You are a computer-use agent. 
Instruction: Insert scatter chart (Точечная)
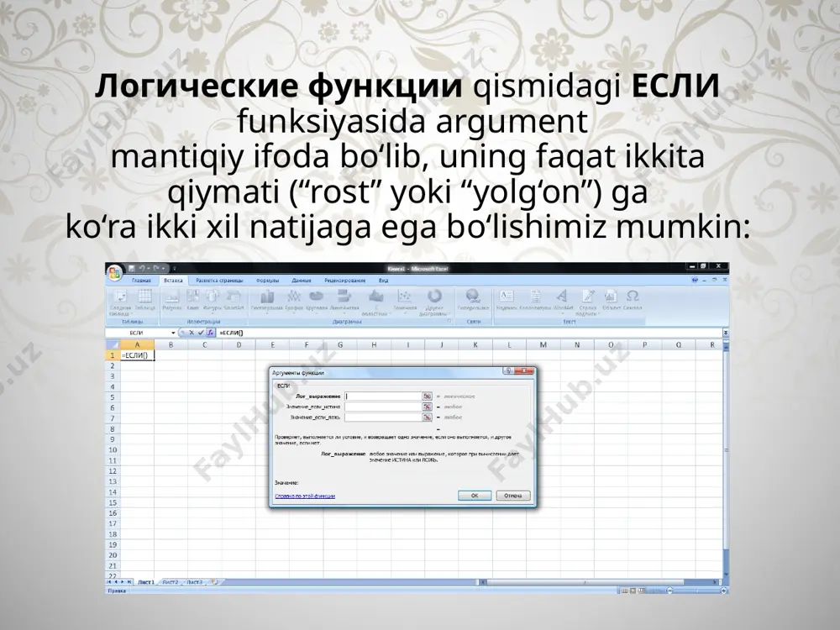pos(405,302)
